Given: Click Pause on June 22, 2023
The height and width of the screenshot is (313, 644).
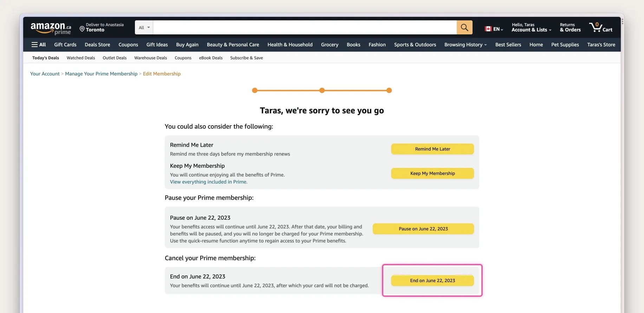Looking at the screenshot, I should [423, 228].
